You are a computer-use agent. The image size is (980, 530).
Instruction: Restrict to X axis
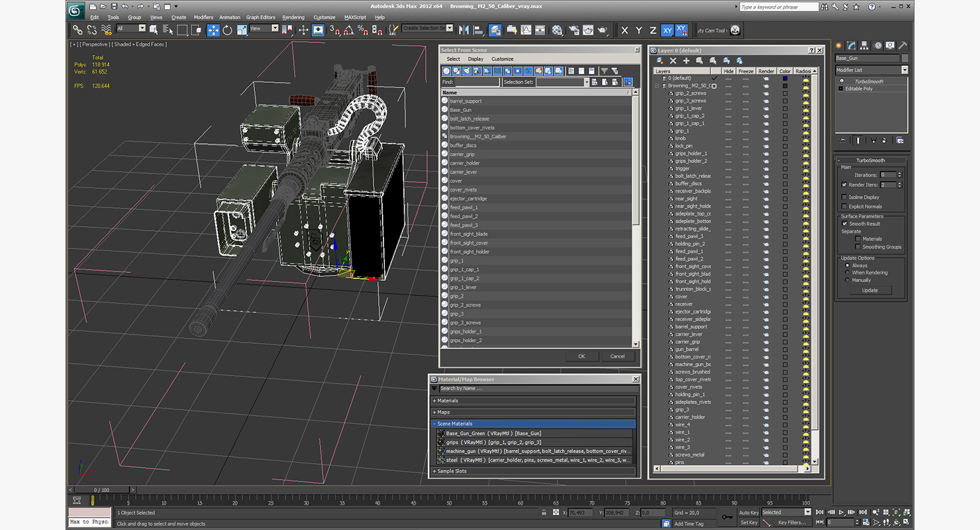point(624,30)
